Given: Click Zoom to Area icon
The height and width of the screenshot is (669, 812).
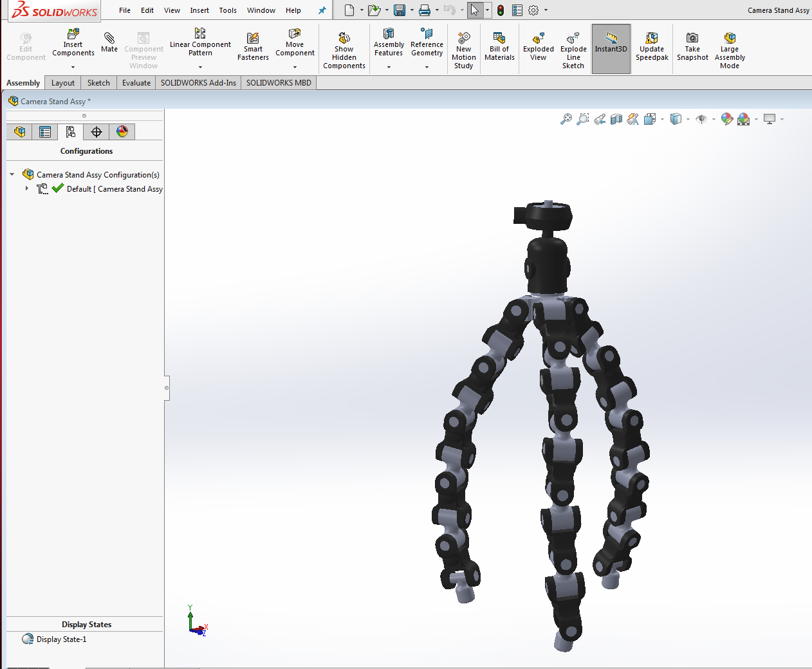Looking at the screenshot, I should 583,119.
